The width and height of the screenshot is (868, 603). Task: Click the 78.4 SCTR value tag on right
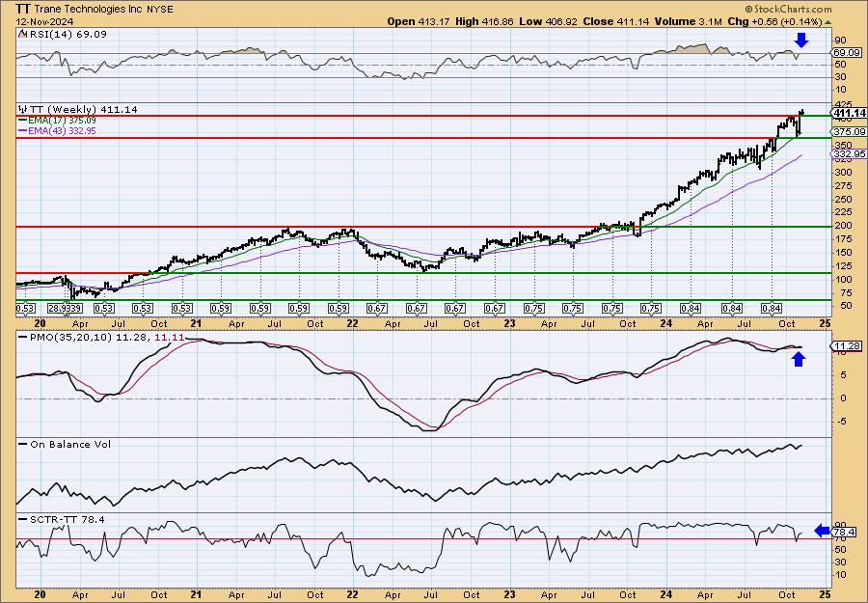tap(845, 533)
